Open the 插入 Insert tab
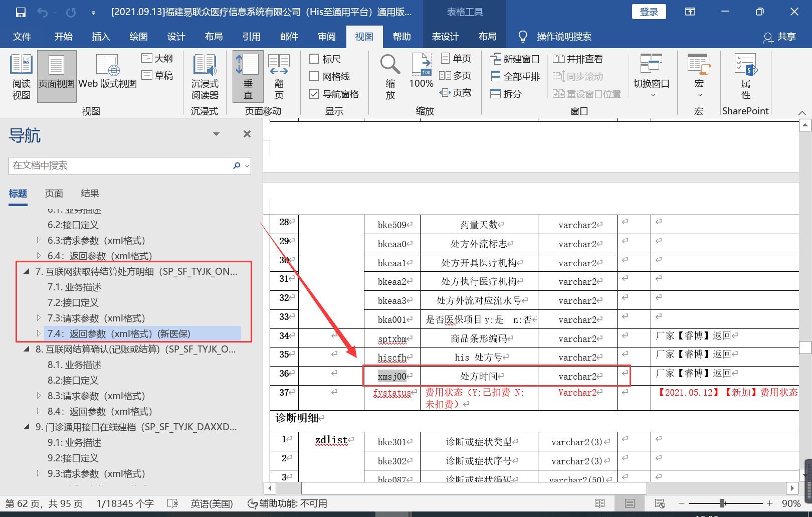The image size is (812, 517). tap(101, 37)
